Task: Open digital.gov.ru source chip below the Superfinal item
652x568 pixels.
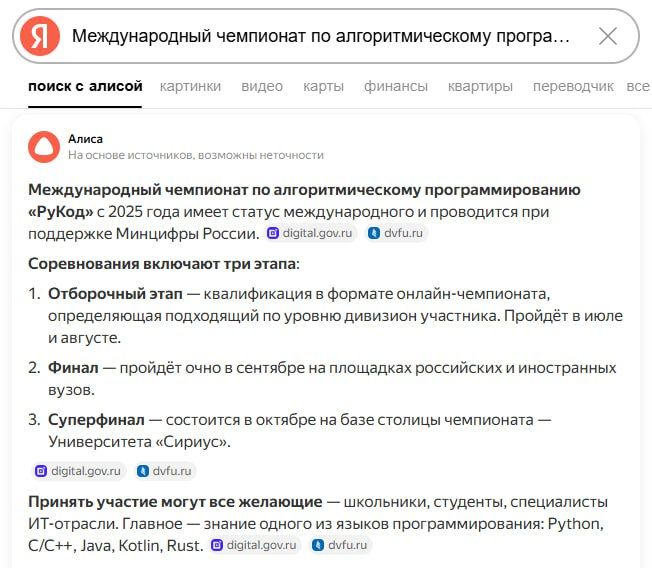Action: coord(79,471)
